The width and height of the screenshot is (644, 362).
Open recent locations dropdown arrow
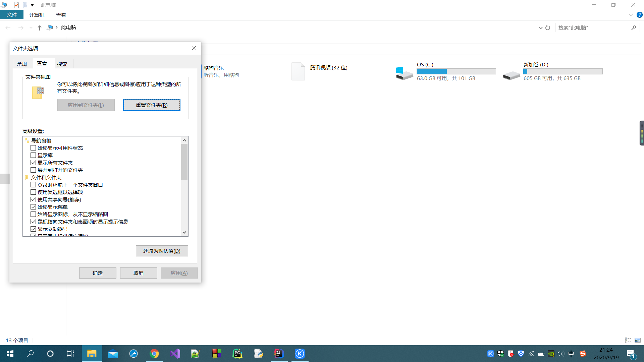click(x=31, y=28)
